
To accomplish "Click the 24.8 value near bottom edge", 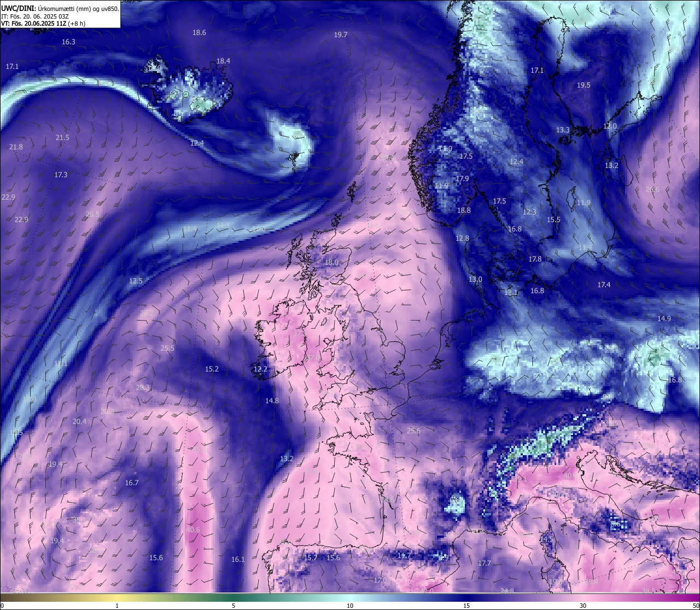I will tap(507, 591).
